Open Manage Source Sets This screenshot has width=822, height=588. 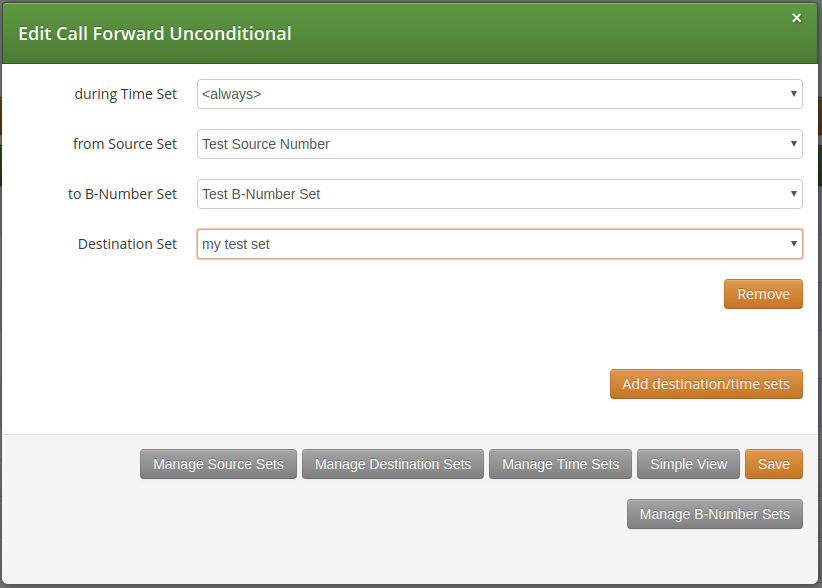(x=218, y=463)
